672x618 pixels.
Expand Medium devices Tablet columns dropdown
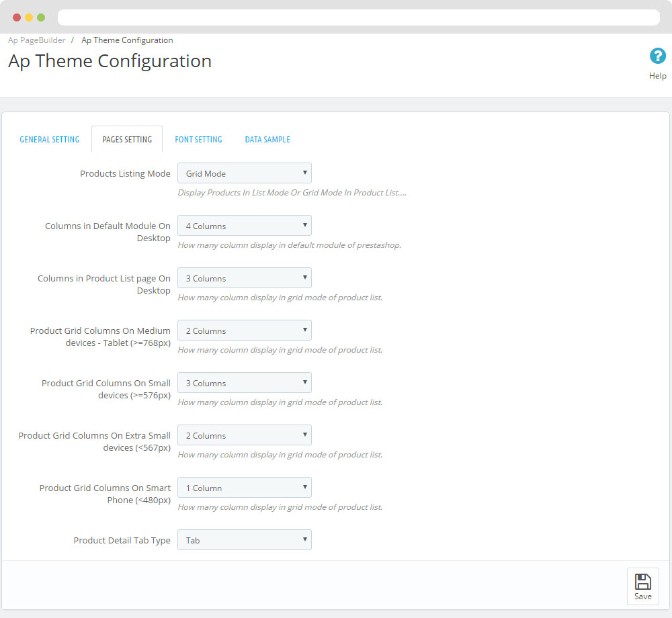245,330
